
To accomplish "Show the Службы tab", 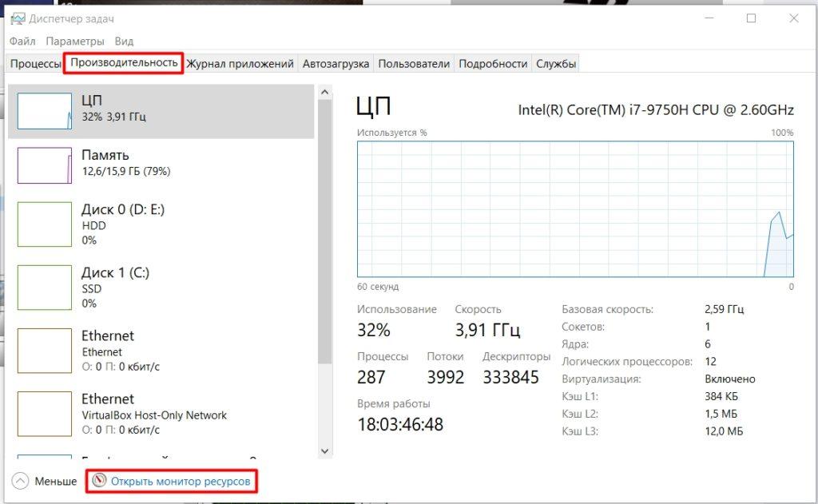I will (556, 64).
